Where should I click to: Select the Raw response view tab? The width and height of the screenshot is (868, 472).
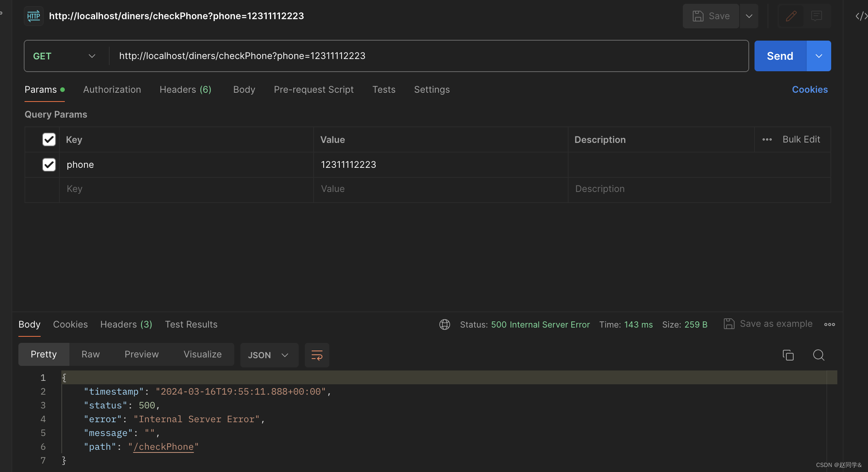(x=90, y=354)
